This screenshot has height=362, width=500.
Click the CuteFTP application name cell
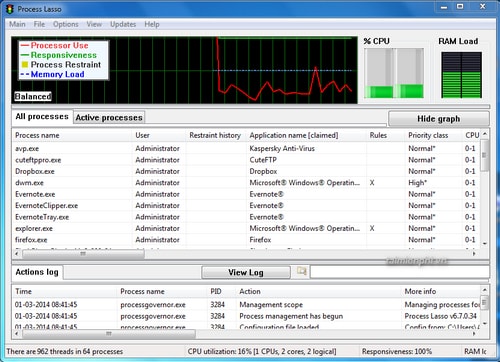tap(263, 160)
